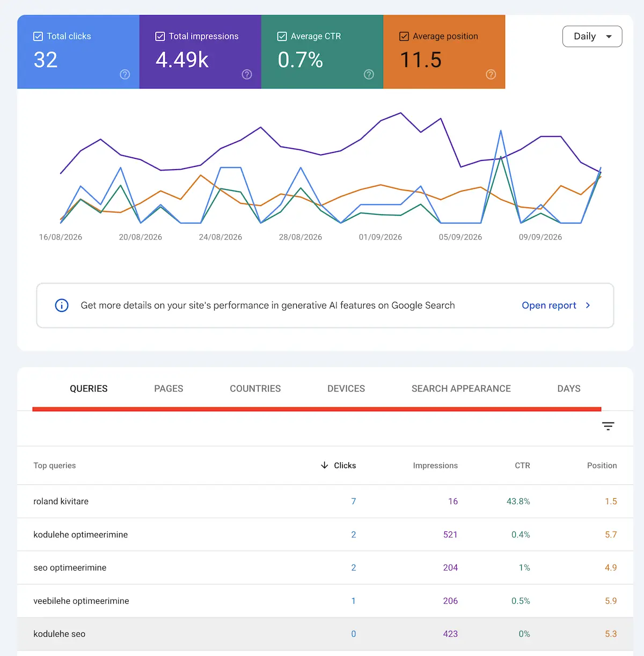
Task: Open the Daily granularity dropdown
Action: (592, 37)
